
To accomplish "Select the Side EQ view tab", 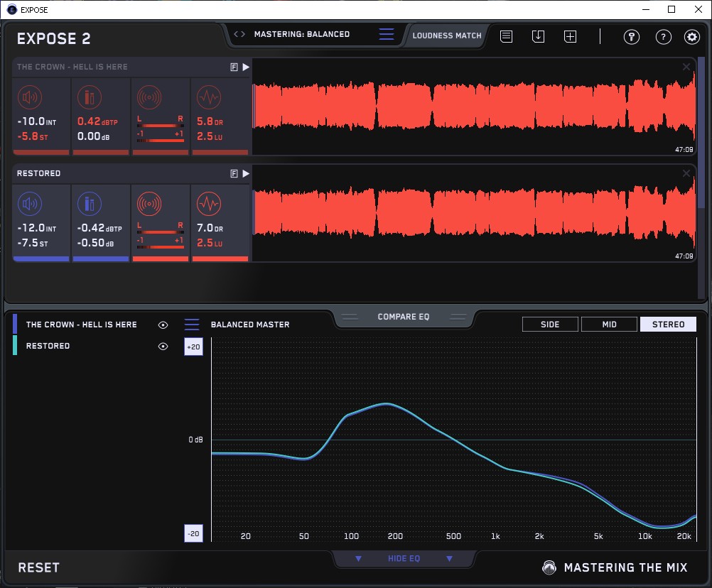I will [550, 325].
